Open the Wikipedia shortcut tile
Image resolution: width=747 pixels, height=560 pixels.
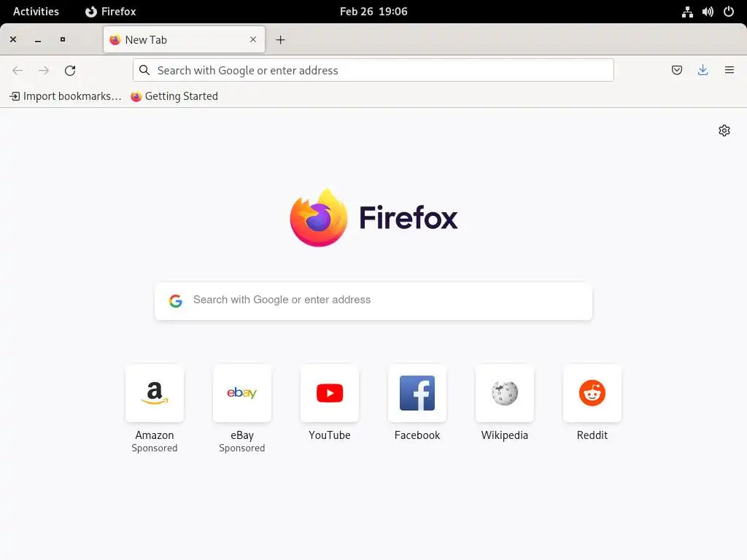505,393
